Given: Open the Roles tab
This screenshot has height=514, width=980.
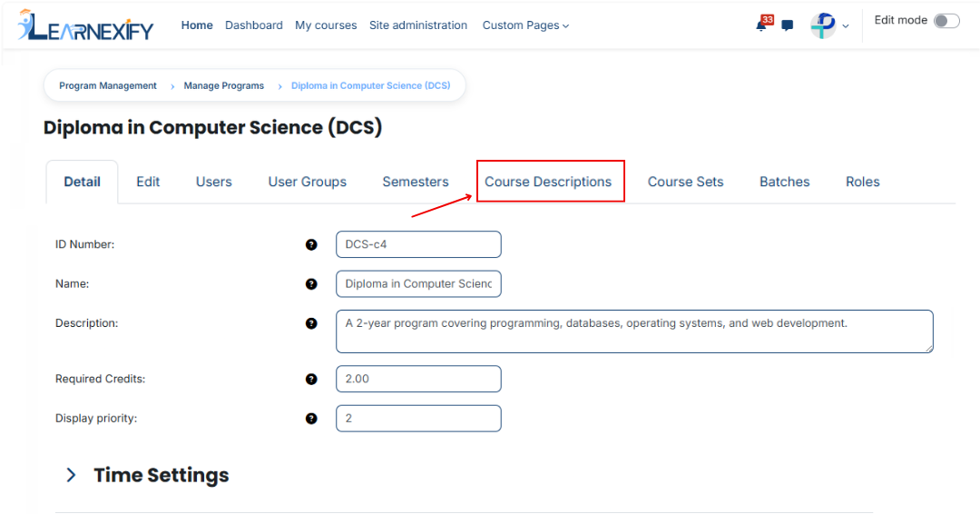Looking at the screenshot, I should 863,182.
